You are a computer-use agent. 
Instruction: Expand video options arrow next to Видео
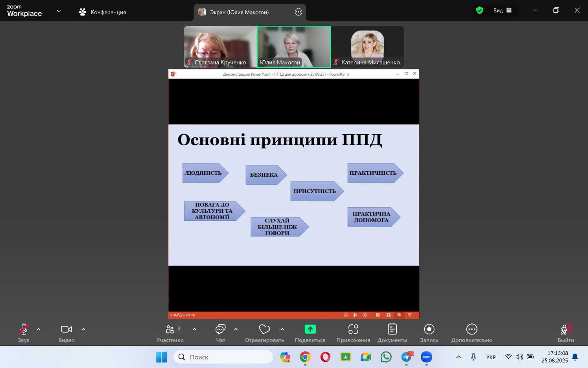click(x=83, y=329)
